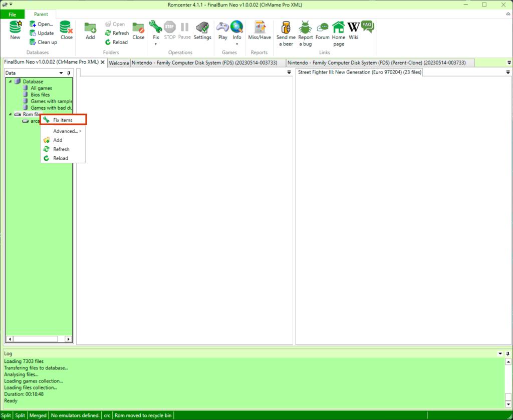
Task: Click the Log scrollbar up arrow
Action: [x=508, y=361]
